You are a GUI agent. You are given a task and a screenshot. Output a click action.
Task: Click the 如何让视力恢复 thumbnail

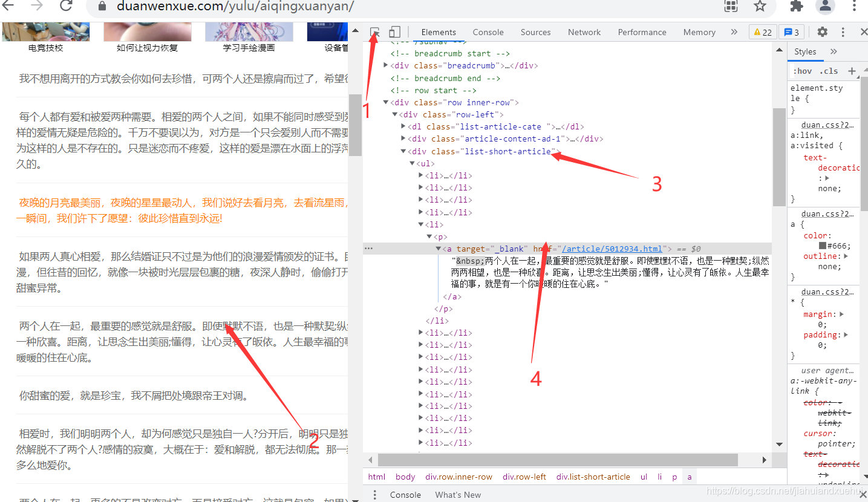tap(147, 32)
